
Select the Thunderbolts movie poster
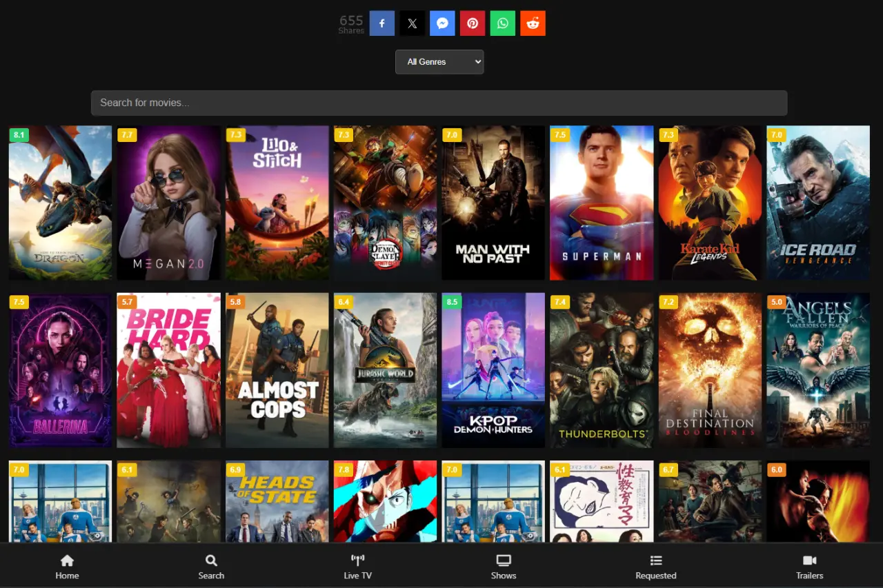[602, 370]
